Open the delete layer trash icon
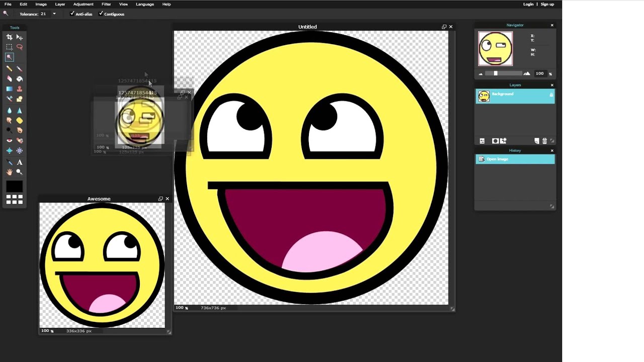This screenshot has height=362, width=644. coord(545,141)
